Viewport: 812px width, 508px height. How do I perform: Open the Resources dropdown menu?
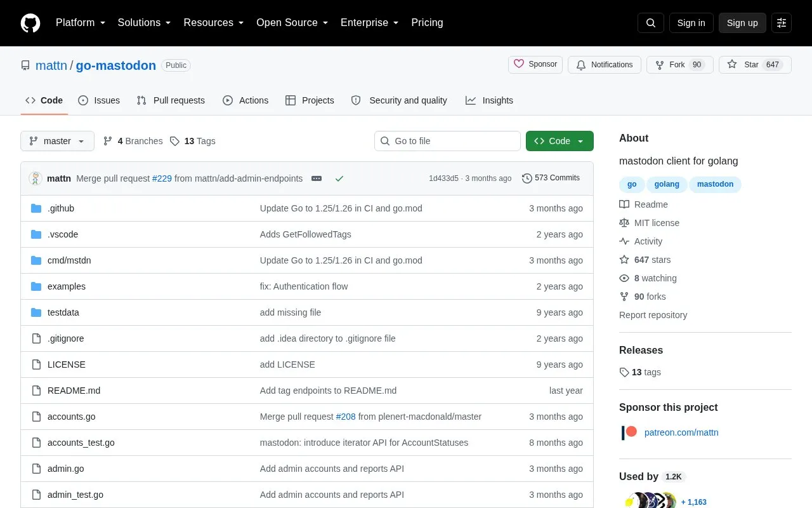click(214, 23)
